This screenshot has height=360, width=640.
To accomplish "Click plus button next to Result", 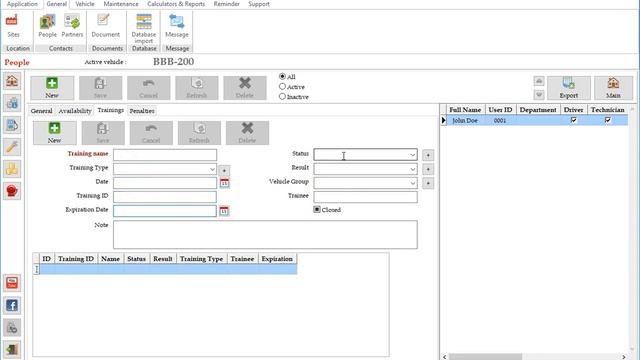I will pyautogui.click(x=428, y=169).
